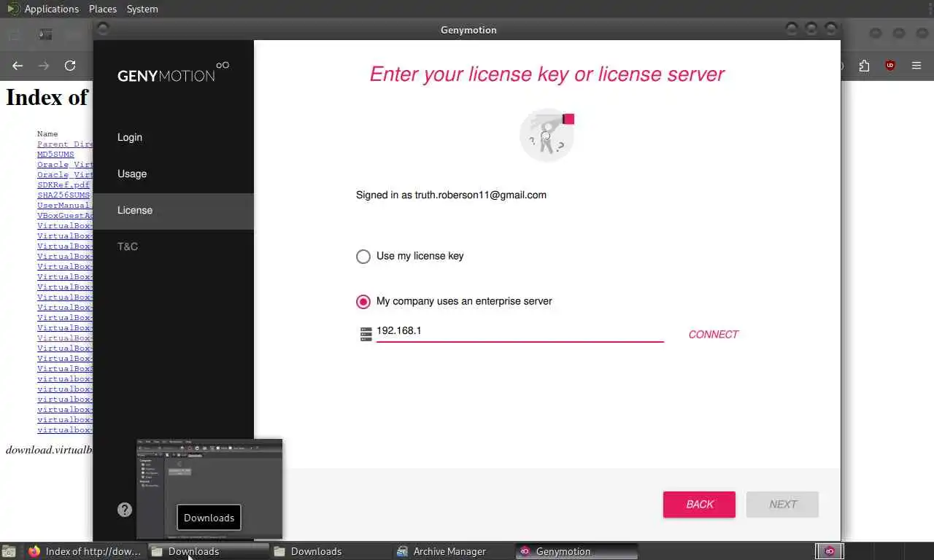
Task: Open the browser hamburger menu
Action: point(916,66)
